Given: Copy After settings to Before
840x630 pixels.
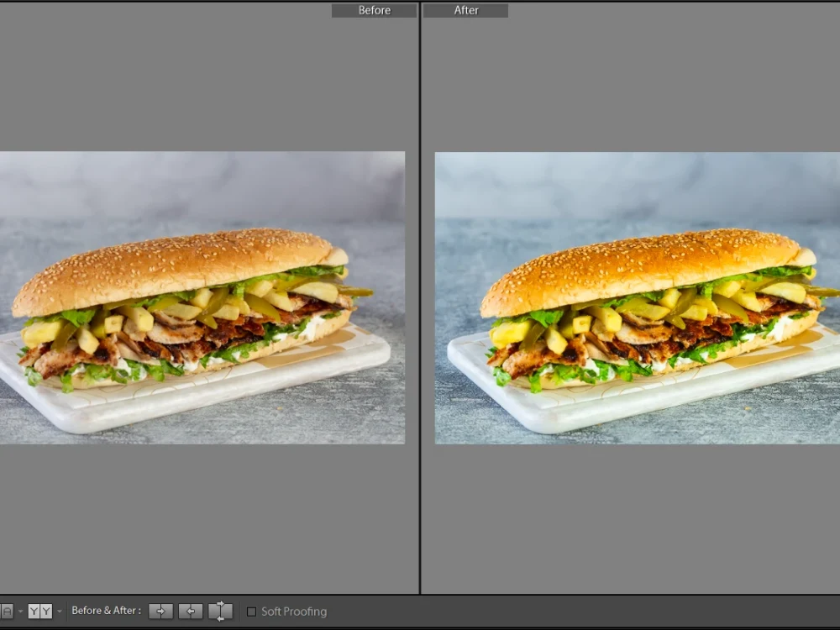Looking at the screenshot, I should pyautogui.click(x=191, y=611).
